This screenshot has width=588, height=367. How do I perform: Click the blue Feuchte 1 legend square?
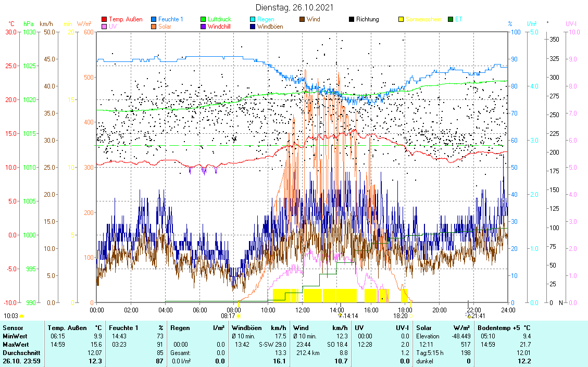(x=154, y=19)
